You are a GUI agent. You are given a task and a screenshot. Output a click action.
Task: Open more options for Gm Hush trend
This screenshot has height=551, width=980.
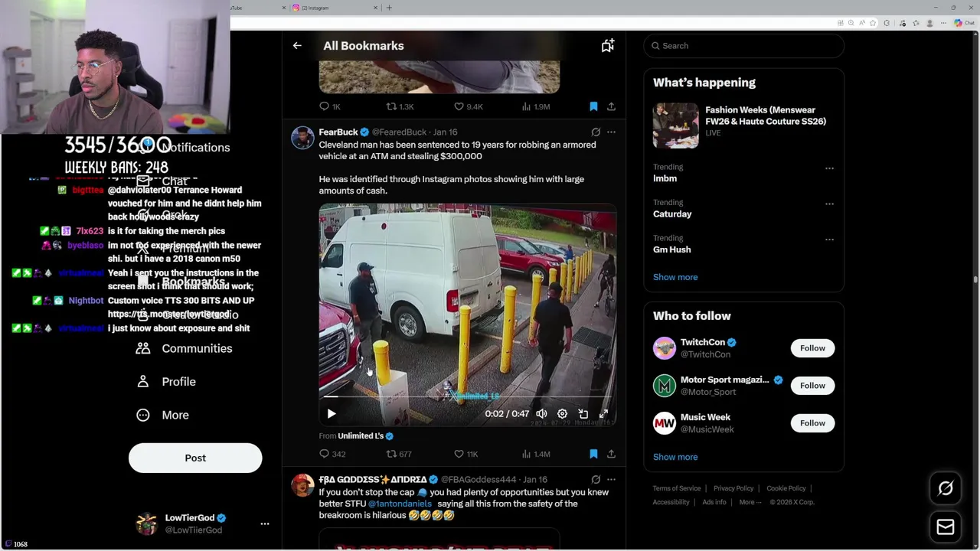829,240
